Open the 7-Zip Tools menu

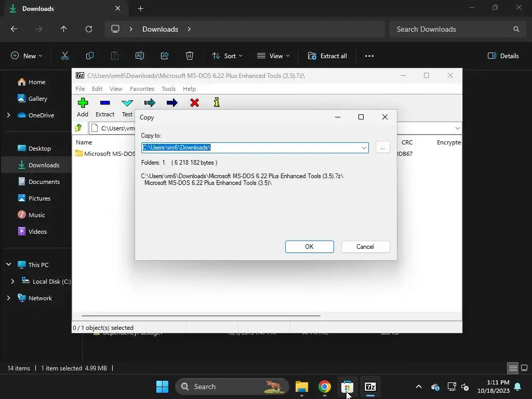(x=168, y=89)
